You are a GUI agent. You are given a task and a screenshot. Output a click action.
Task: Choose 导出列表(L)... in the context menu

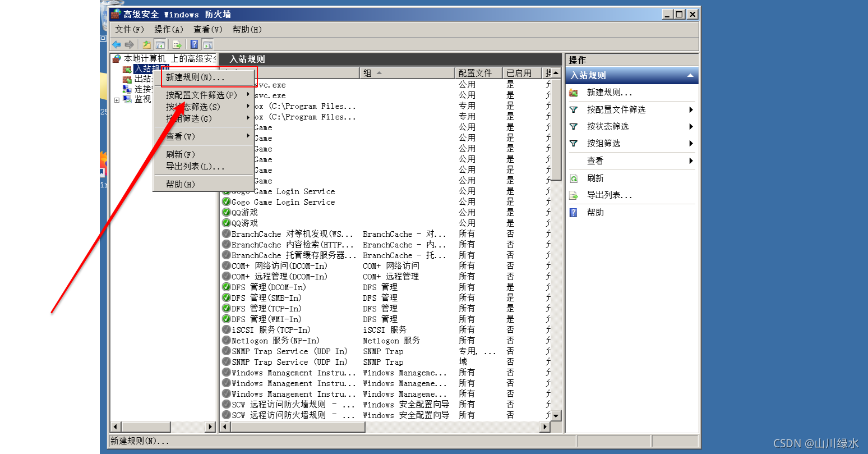click(195, 166)
